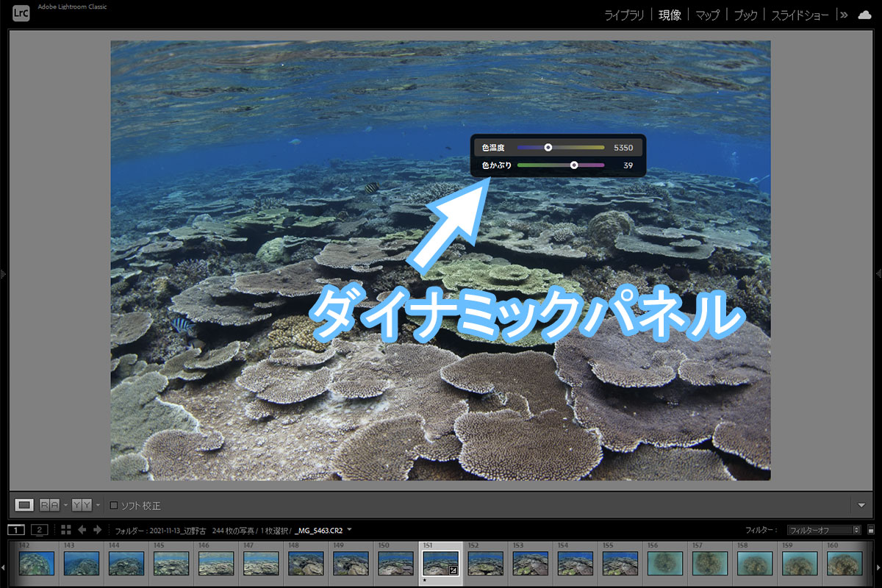Click the cloud sync status icon
Viewport: 882px width, 588px height.
tap(864, 15)
